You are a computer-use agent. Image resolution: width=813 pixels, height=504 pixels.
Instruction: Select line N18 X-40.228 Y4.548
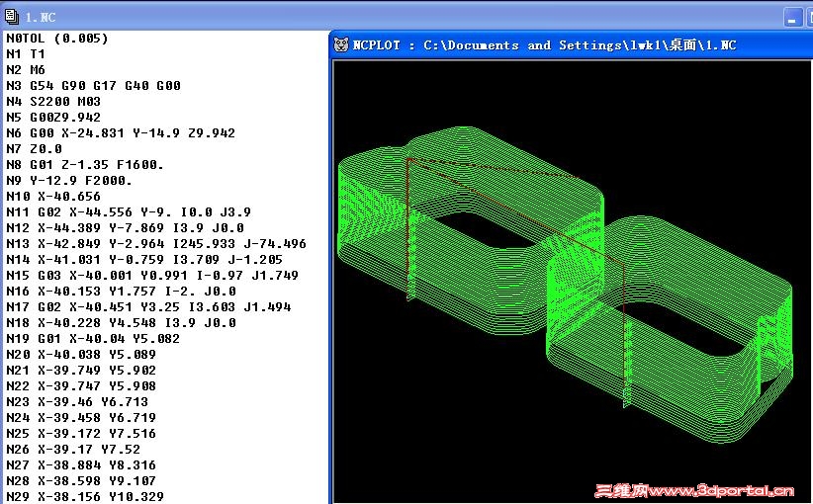pyautogui.click(x=122, y=323)
